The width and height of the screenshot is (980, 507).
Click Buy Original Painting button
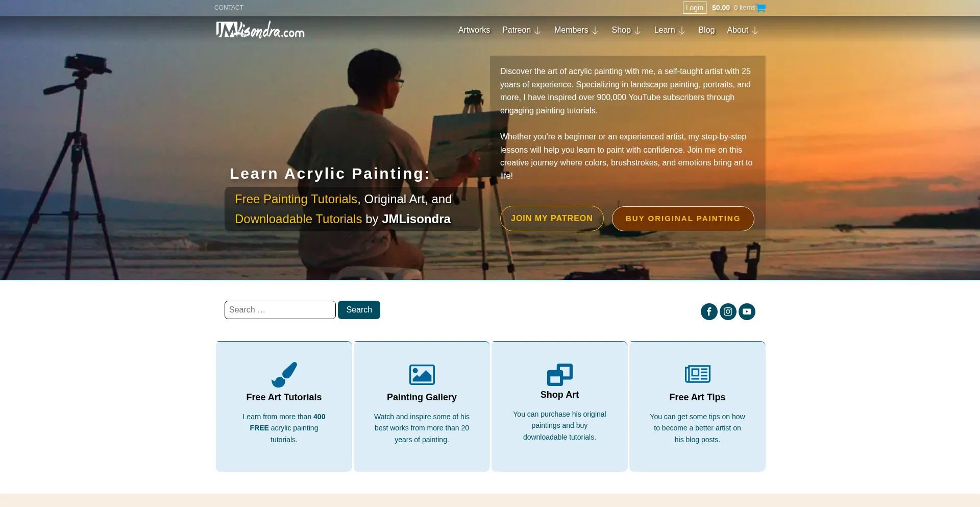[683, 219]
